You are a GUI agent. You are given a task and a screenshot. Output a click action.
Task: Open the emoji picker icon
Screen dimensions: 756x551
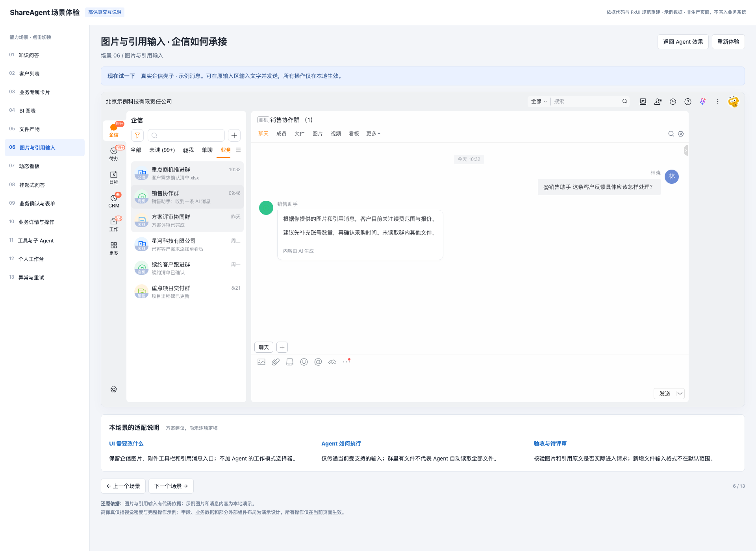click(304, 362)
